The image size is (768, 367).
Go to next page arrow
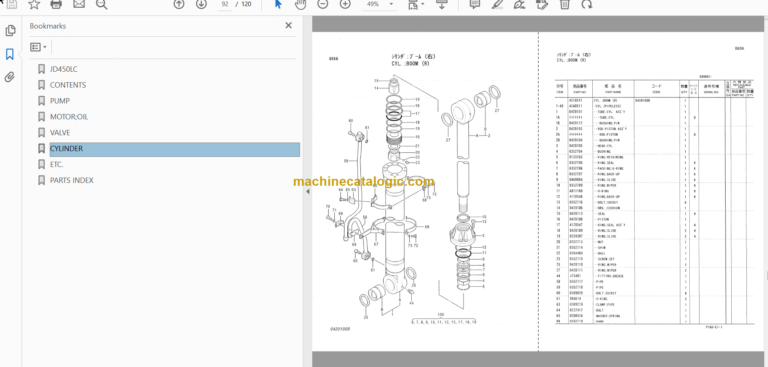pos(201,4)
